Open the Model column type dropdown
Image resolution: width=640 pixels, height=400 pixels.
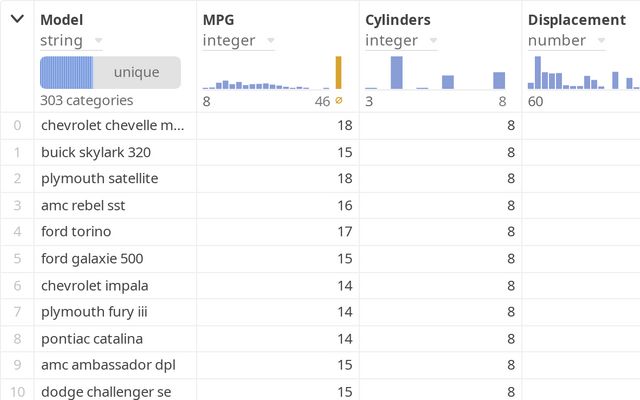click(98, 41)
